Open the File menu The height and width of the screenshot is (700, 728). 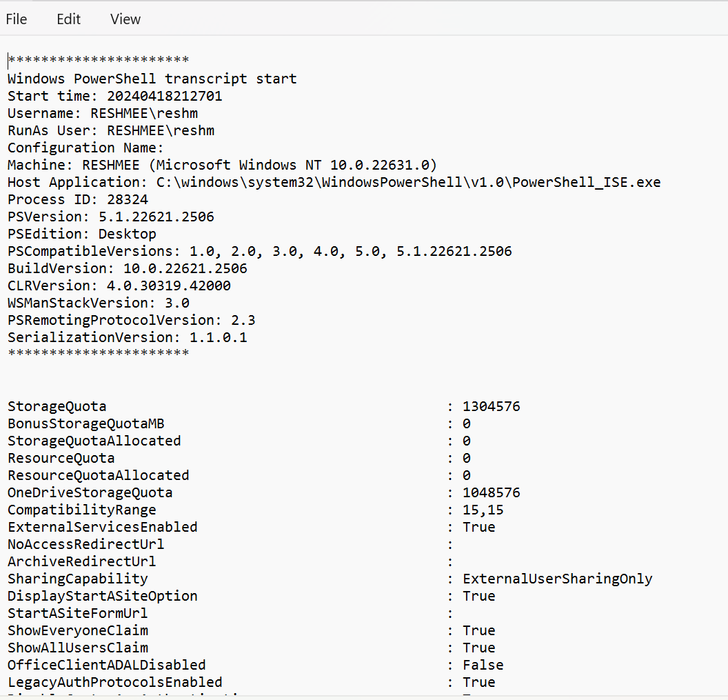16,19
